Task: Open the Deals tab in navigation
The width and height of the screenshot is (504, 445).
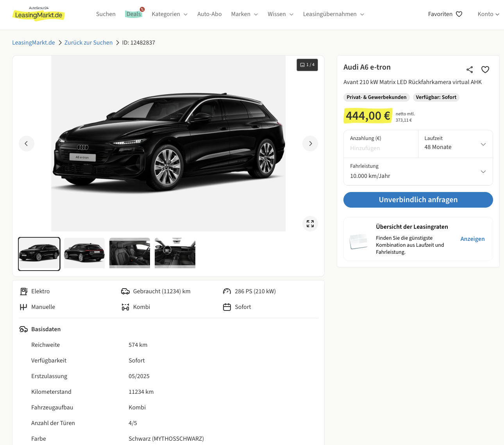Action: click(x=134, y=14)
